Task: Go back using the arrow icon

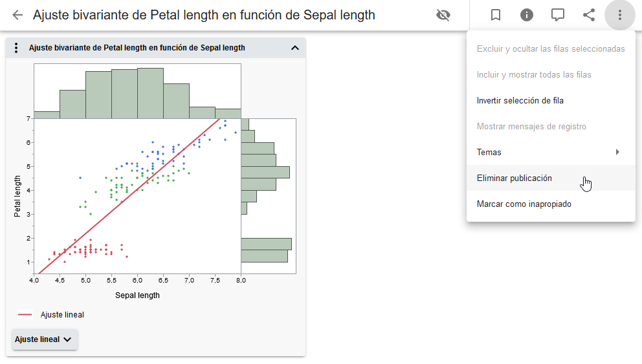Action: coord(17,15)
